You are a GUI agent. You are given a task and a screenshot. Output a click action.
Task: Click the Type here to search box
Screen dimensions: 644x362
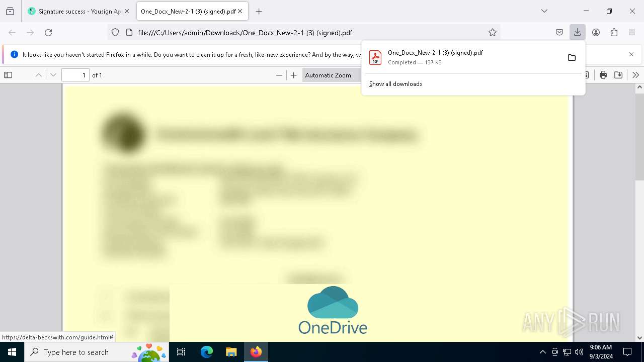click(97, 352)
